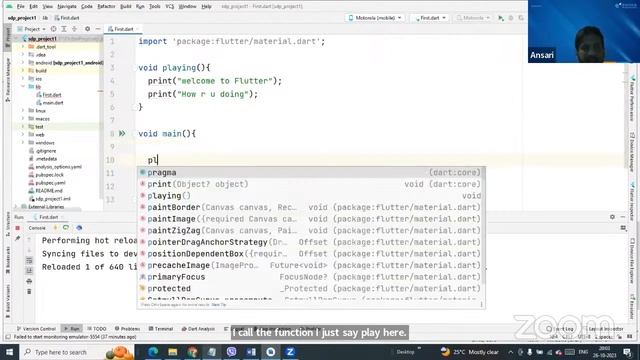
Task: Click the pin tab icon in Run panel
Action: 18,238
